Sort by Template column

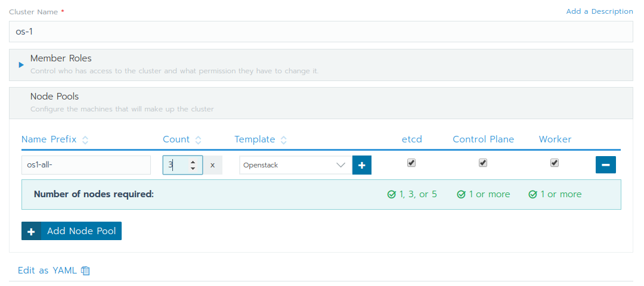[x=261, y=139]
